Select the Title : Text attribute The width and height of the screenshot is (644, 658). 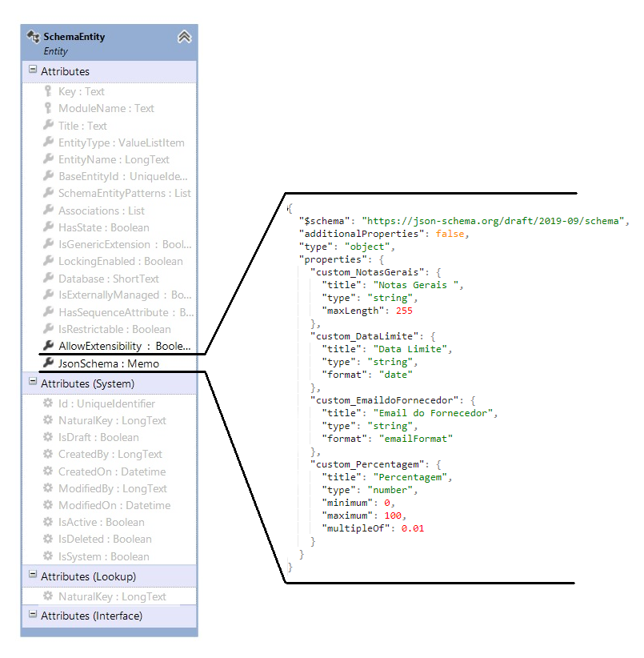pyautogui.click(x=82, y=126)
